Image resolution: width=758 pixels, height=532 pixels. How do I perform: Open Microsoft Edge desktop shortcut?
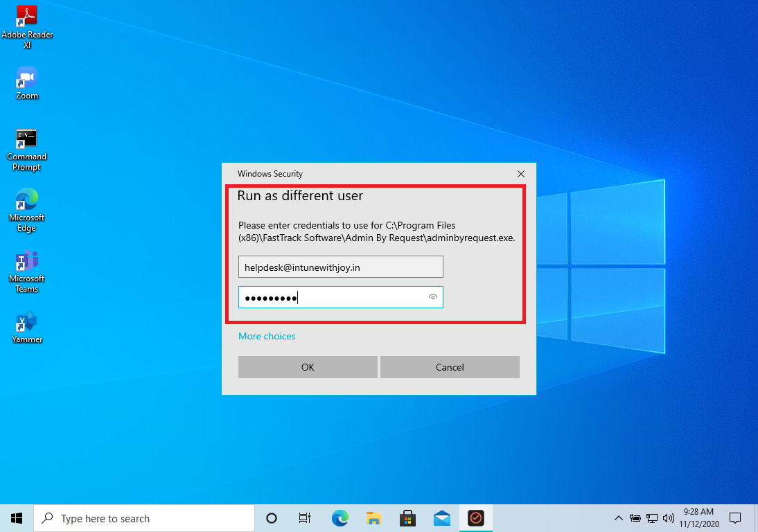click(26, 210)
